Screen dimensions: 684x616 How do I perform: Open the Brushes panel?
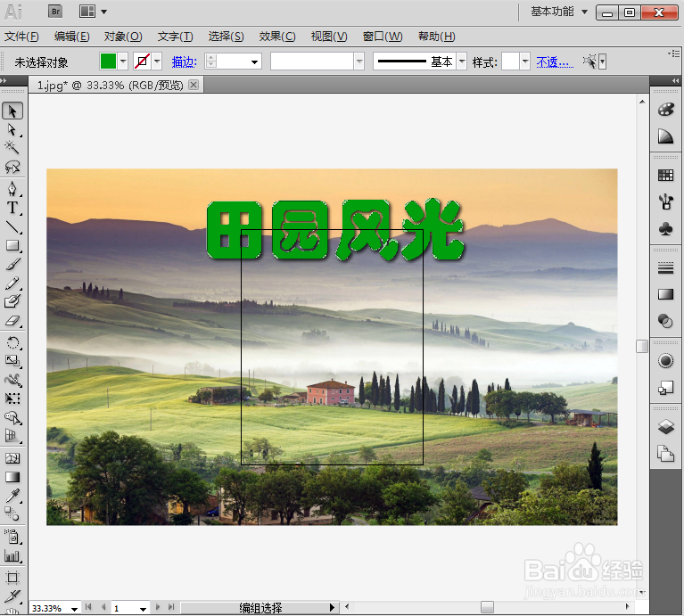(665, 201)
